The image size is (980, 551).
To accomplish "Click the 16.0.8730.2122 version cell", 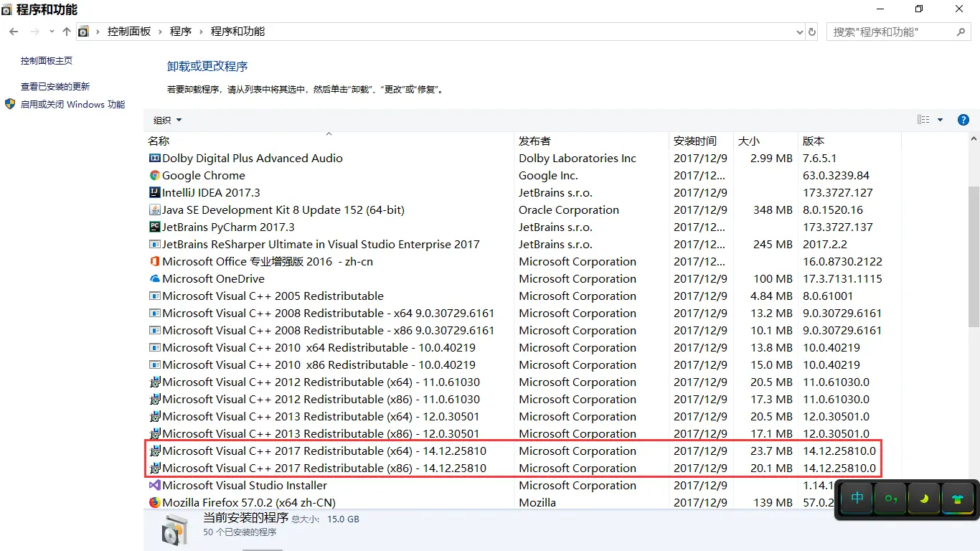I will point(842,261).
